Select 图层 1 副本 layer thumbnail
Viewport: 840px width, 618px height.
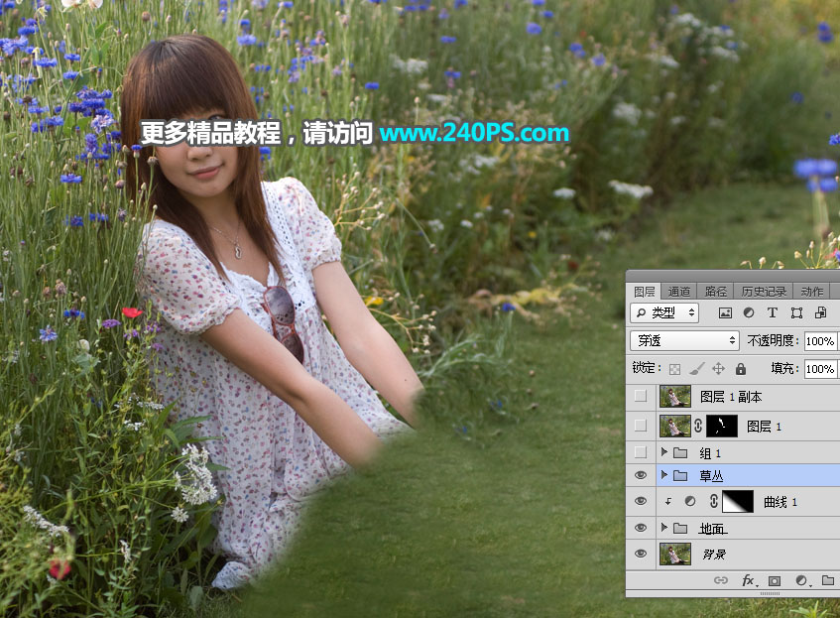(x=674, y=397)
